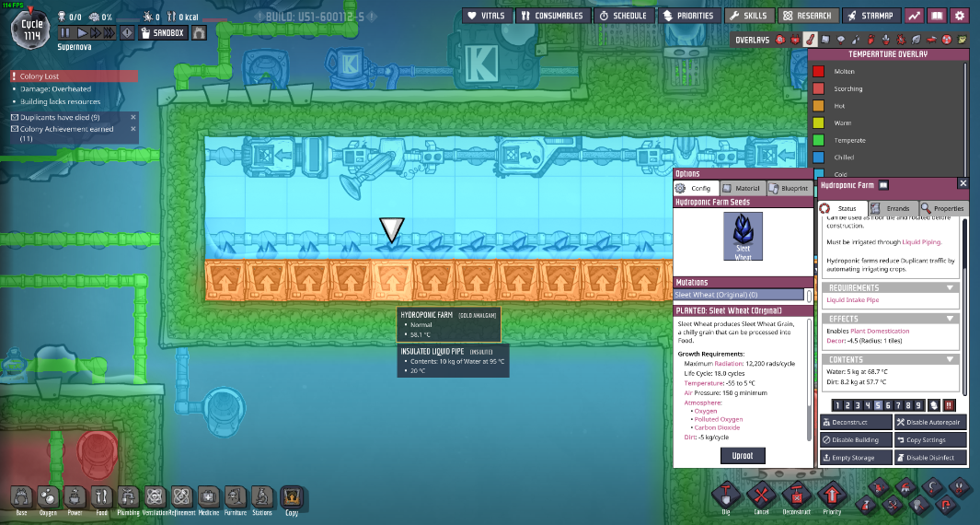
Task: Open the Starmap screen
Action: pos(871,16)
